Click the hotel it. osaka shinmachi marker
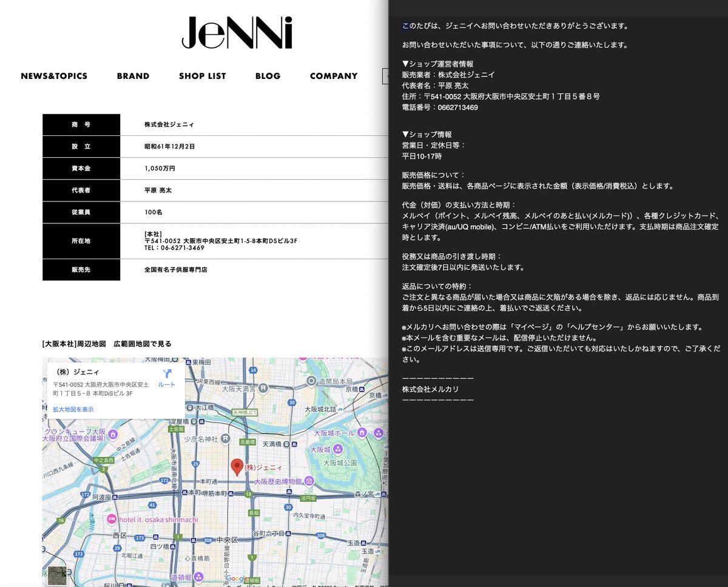Viewport: 728px width, 587px height. click(x=111, y=519)
